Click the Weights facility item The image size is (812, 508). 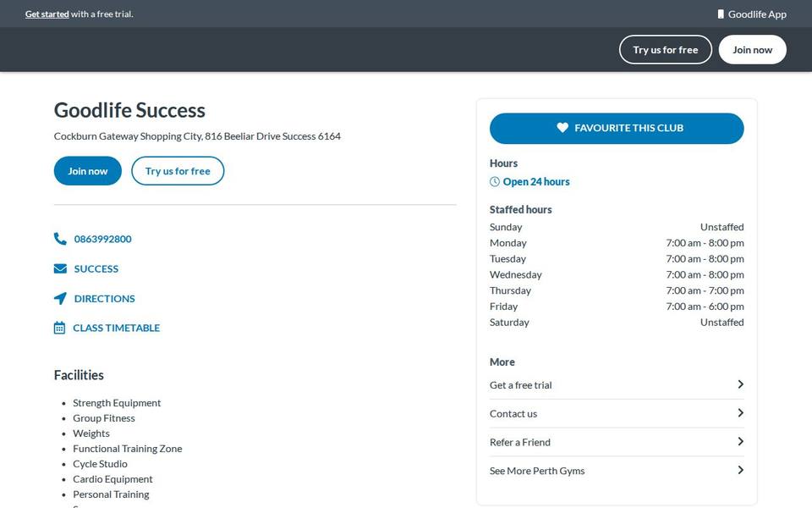click(x=91, y=433)
